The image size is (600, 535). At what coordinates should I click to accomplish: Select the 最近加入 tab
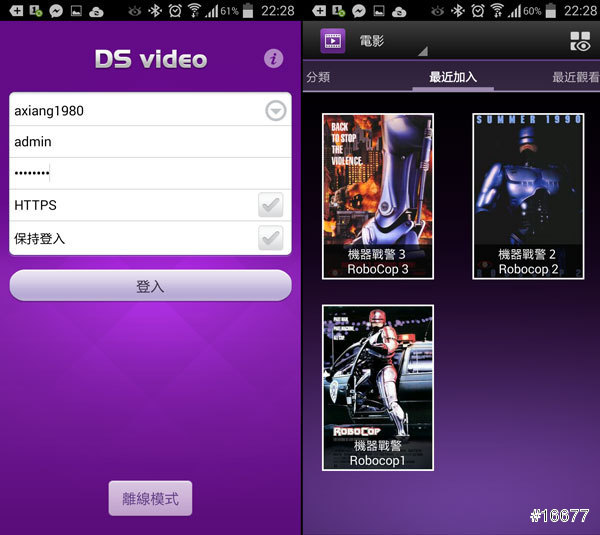(x=453, y=77)
